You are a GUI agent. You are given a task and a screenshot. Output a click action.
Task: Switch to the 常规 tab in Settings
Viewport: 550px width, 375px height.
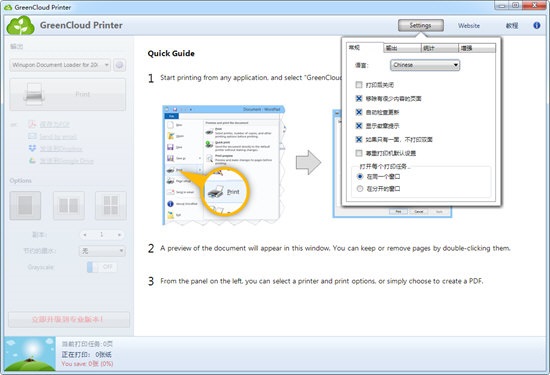(365, 48)
